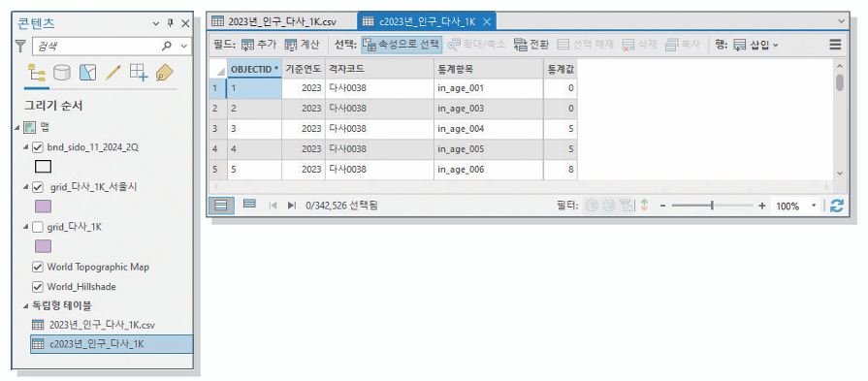The height and width of the screenshot is (381, 868).
Task: Select List By Snapping grid icon
Action: pos(139,73)
